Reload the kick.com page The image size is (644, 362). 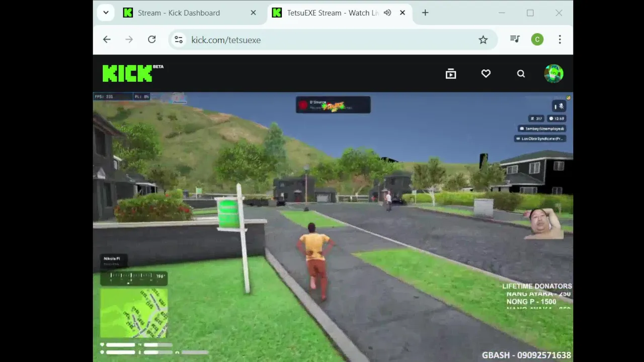click(x=152, y=40)
